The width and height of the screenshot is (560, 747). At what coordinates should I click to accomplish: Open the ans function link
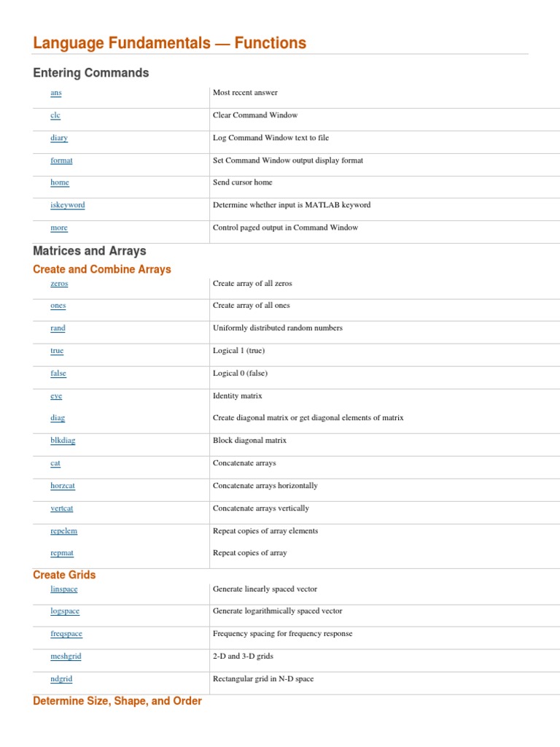pyautogui.click(x=56, y=93)
